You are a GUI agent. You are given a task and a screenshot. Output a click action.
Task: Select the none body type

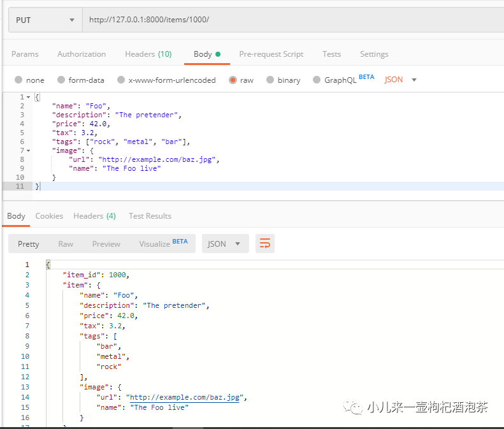[18, 80]
